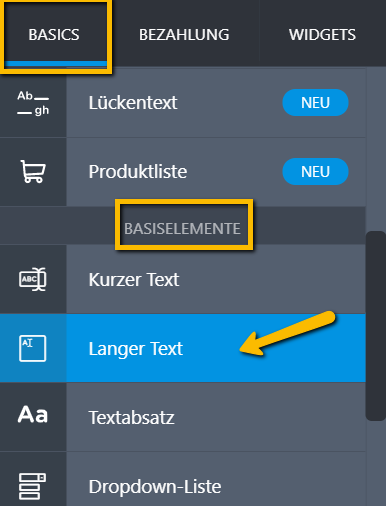Select the Kurzer Text element
Screen dimensions: 386x506
(x=183, y=279)
